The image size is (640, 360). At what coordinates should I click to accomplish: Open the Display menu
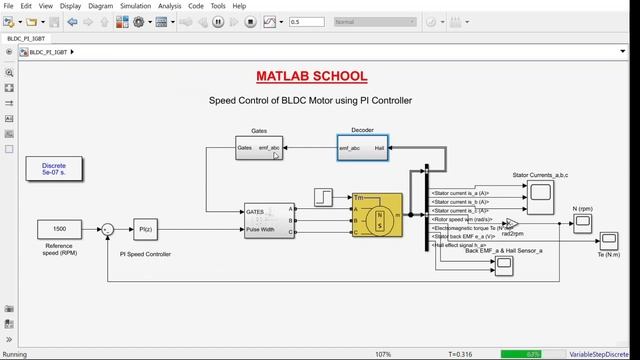coord(70,6)
